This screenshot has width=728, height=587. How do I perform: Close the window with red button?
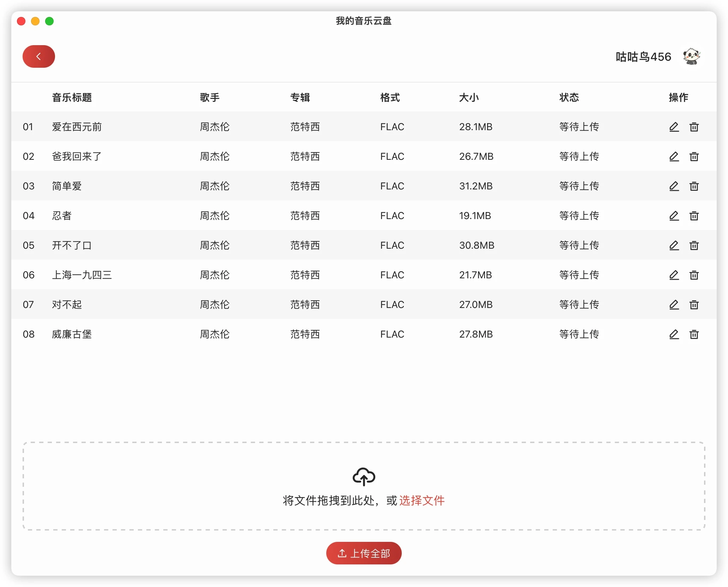[x=21, y=21]
